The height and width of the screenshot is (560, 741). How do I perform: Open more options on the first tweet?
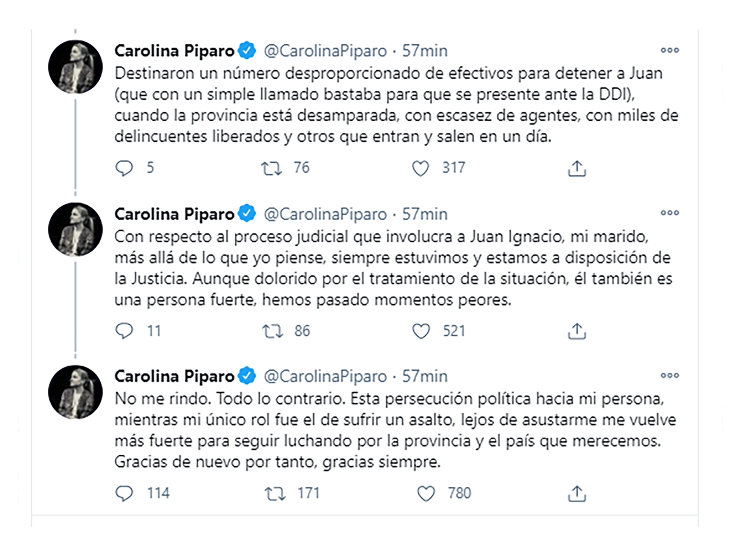coord(670,50)
